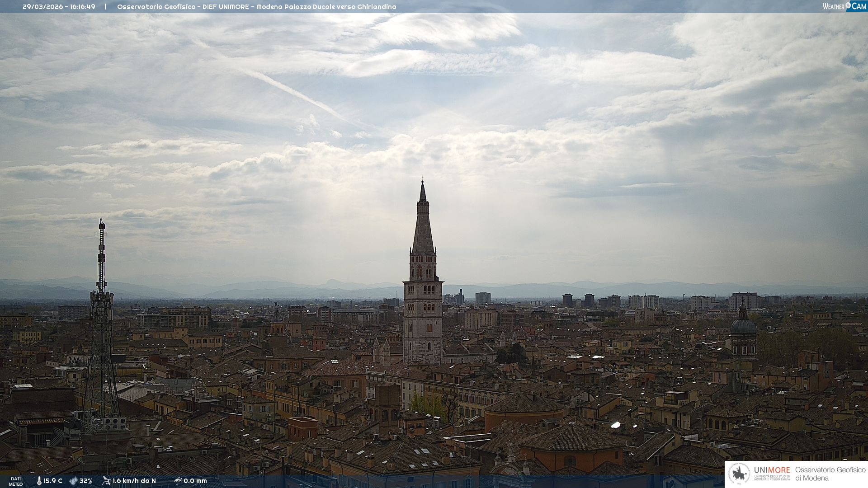The width and height of the screenshot is (868, 488).
Task: Click the DATI METEO label
Action: (x=16, y=481)
